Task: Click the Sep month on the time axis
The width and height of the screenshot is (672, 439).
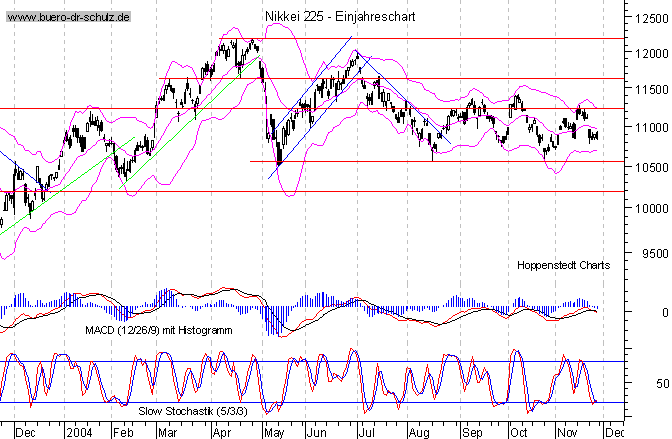Action: click(x=469, y=432)
